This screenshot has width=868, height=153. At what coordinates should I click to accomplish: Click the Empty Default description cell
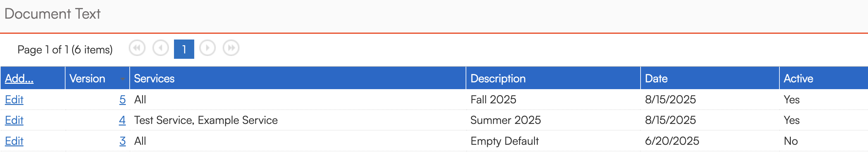(505, 141)
